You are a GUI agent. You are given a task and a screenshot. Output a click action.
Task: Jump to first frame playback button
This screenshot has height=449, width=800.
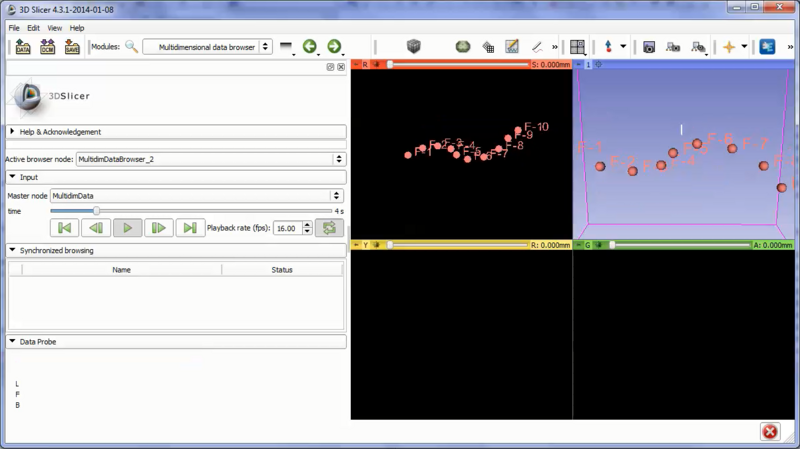click(65, 228)
